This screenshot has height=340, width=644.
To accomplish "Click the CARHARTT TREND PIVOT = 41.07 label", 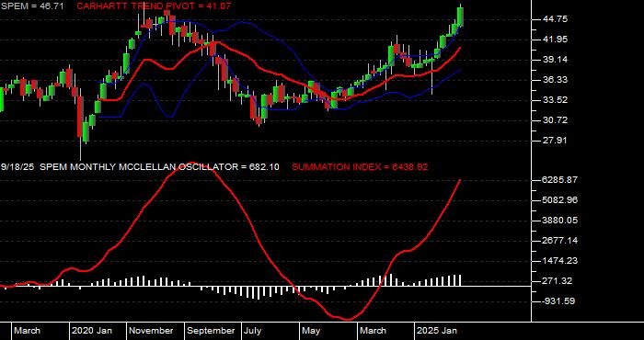I will [154, 6].
